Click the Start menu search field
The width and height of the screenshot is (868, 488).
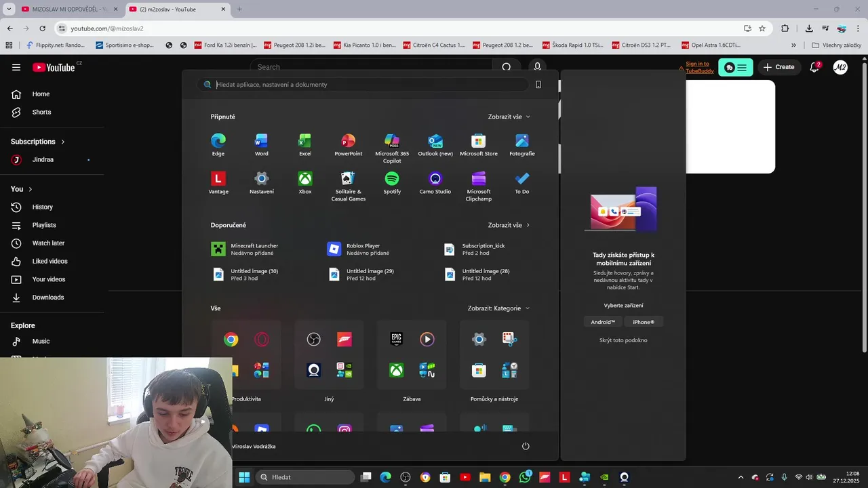point(363,85)
